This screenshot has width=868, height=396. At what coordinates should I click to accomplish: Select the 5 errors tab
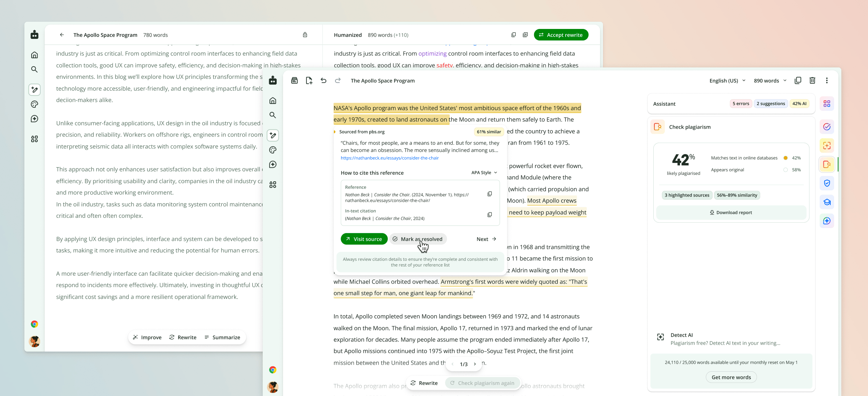tap(740, 104)
